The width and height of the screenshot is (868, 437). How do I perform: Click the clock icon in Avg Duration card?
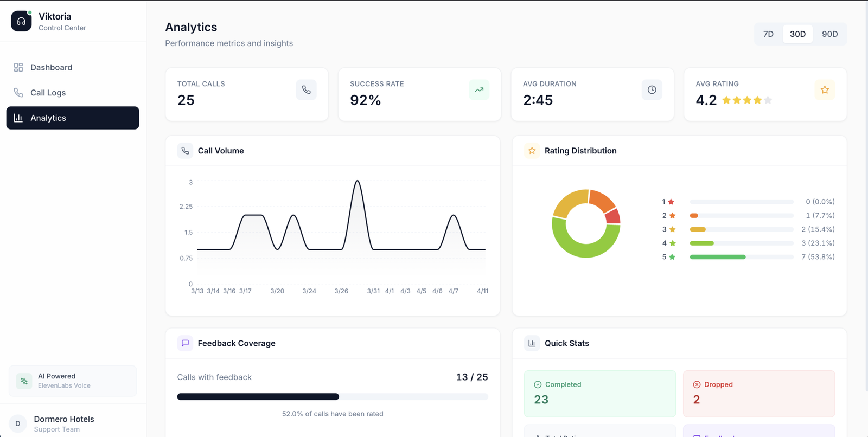(652, 90)
